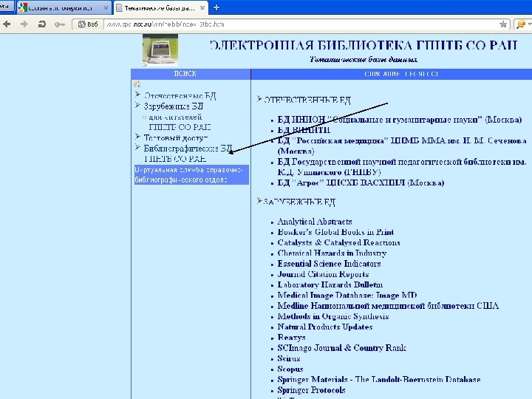Open Analytical Abstracts link
Image resolution: width=532 pixels, height=399 pixels.
tap(315, 222)
